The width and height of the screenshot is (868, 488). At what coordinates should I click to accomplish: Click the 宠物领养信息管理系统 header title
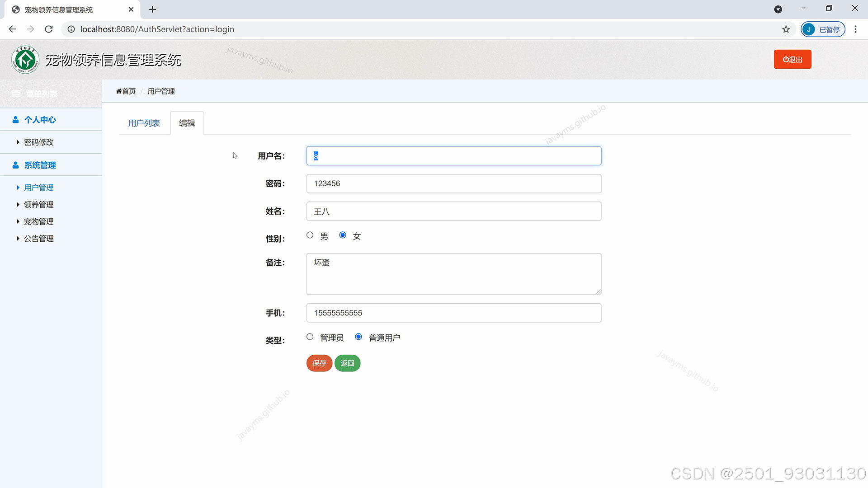(x=113, y=60)
